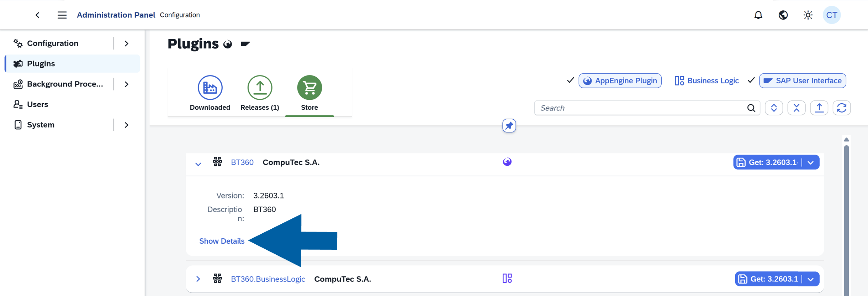Image resolution: width=868 pixels, height=296 pixels.
Task: Toggle the header pin button
Action: click(x=509, y=126)
